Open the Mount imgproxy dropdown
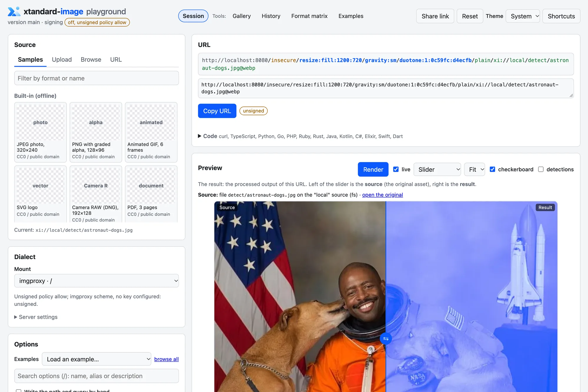 click(96, 281)
